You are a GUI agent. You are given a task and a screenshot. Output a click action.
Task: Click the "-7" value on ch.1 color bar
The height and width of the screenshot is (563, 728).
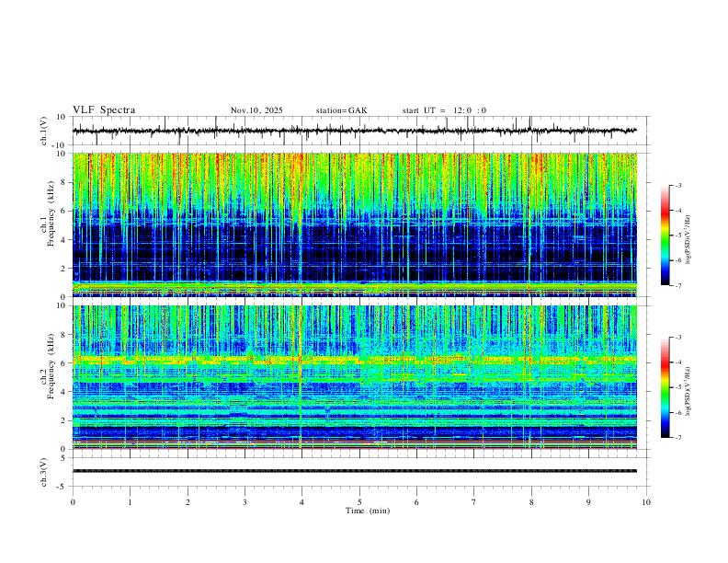pos(678,286)
